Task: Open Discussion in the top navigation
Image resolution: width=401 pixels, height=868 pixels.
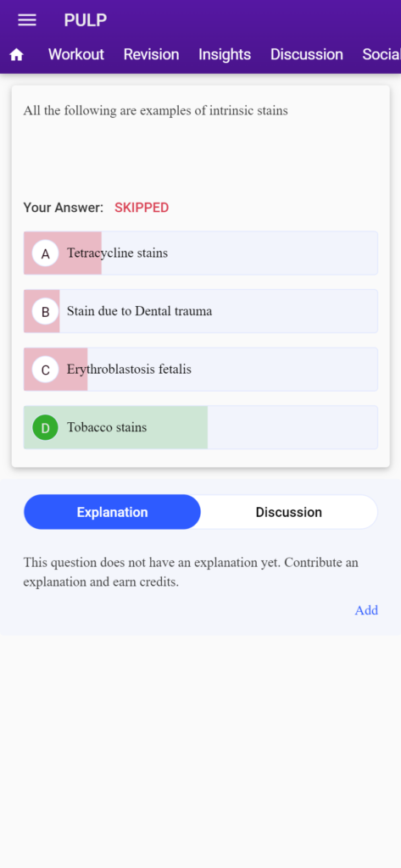Action: coord(307,54)
